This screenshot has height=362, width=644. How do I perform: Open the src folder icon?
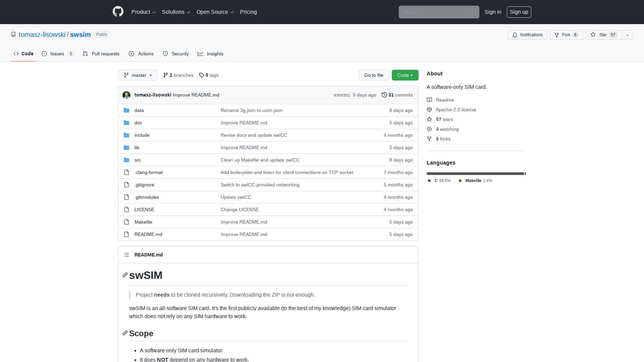126,160
